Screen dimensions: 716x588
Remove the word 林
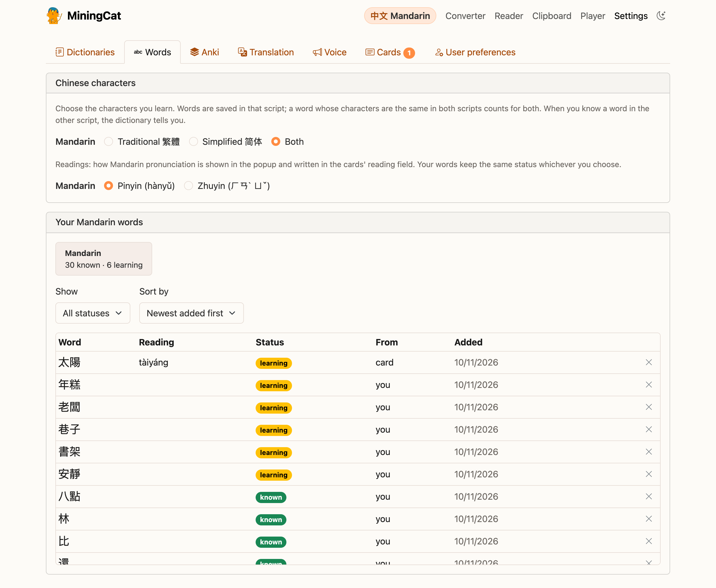tap(649, 519)
